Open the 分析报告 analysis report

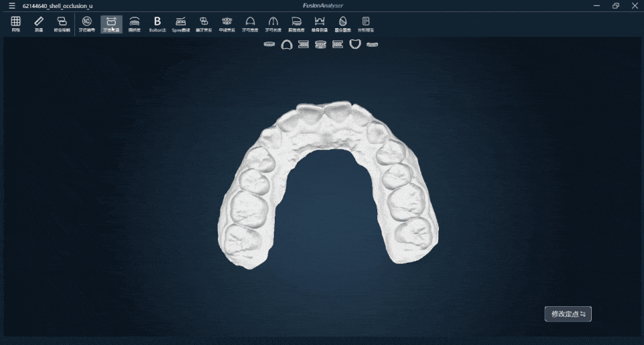pos(366,24)
